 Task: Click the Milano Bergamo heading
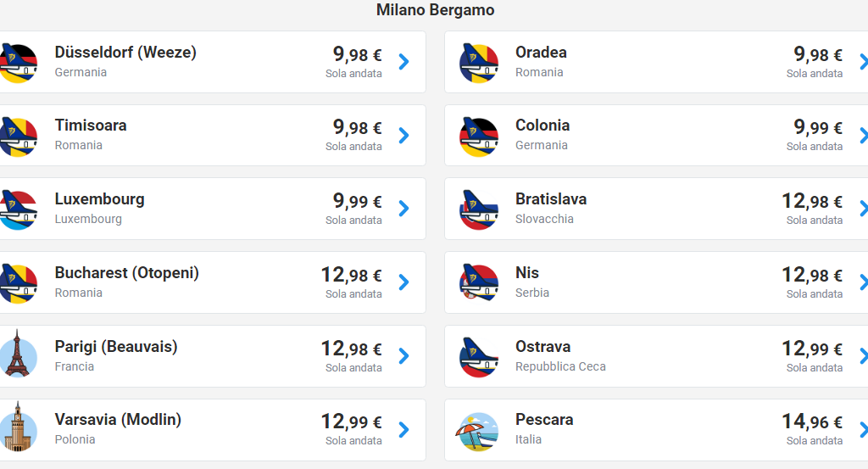coord(435,10)
